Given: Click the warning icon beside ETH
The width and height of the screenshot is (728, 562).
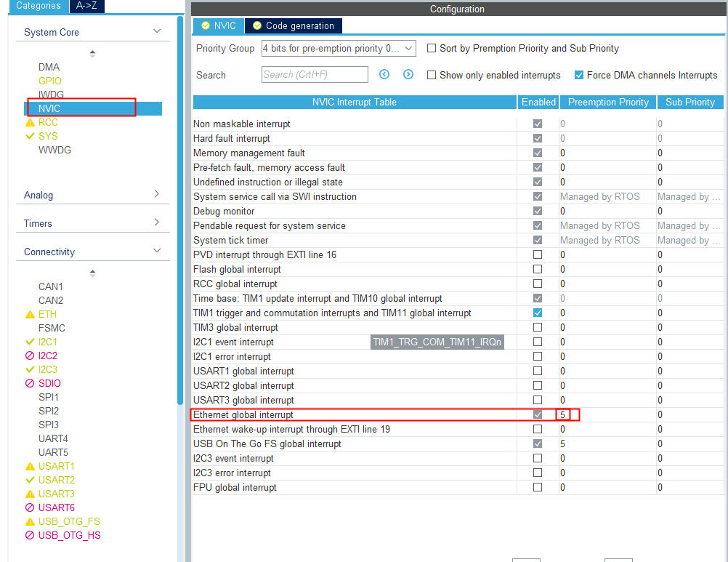Looking at the screenshot, I should [29, 314].
